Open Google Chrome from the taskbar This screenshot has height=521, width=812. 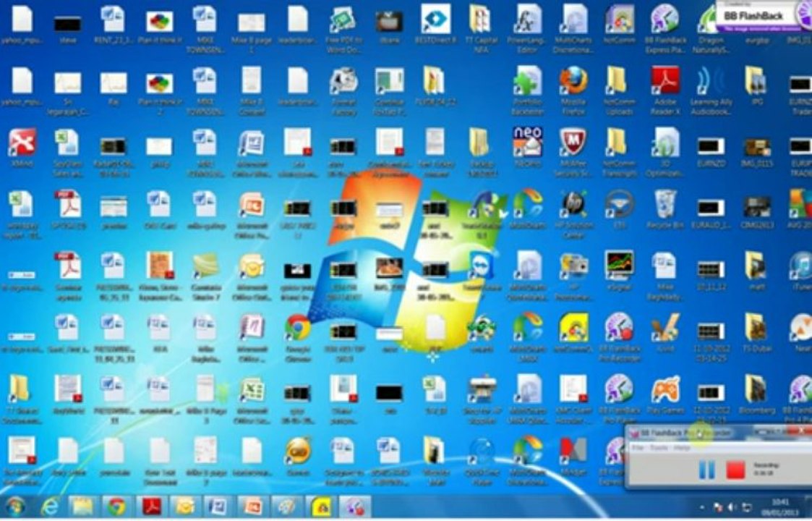117,507
